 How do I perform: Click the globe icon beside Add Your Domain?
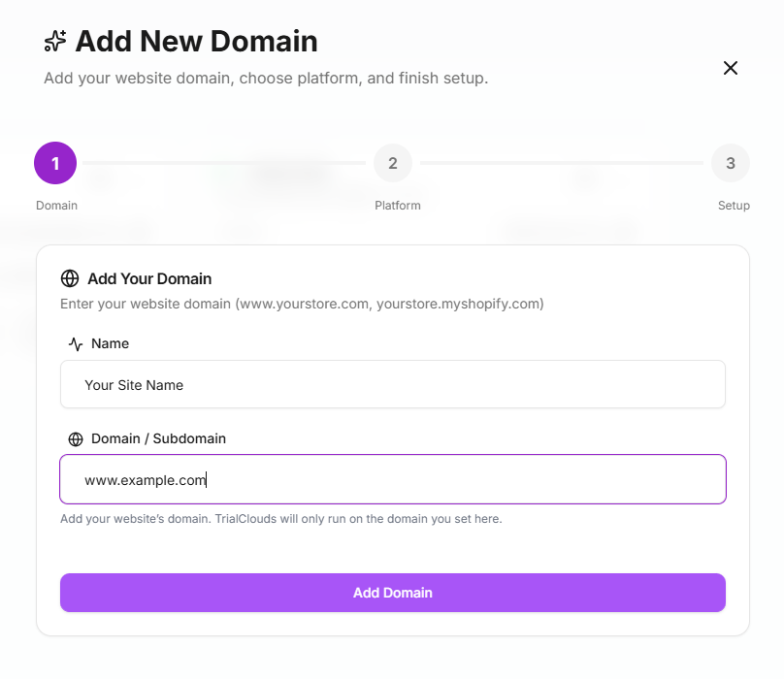coord(70,278)
